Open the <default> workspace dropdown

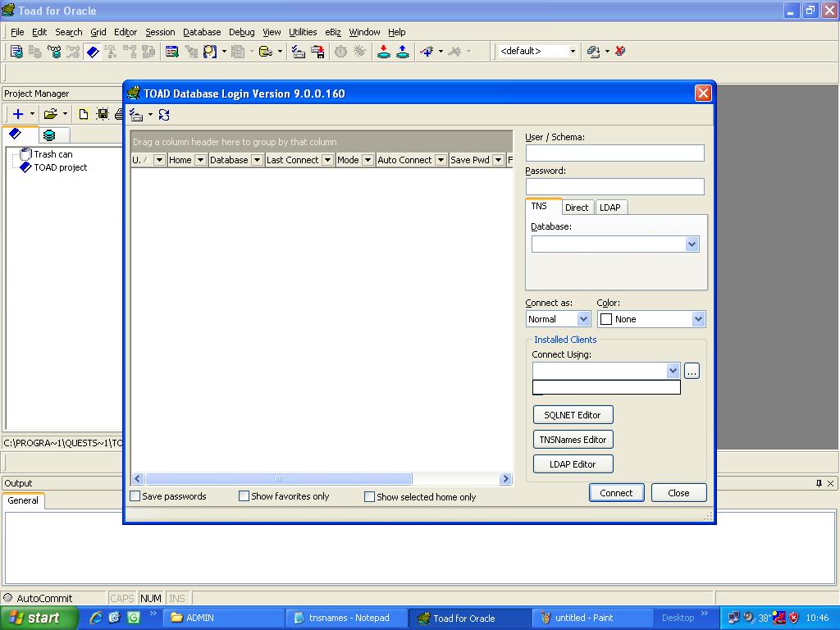[x=573, y=52]
